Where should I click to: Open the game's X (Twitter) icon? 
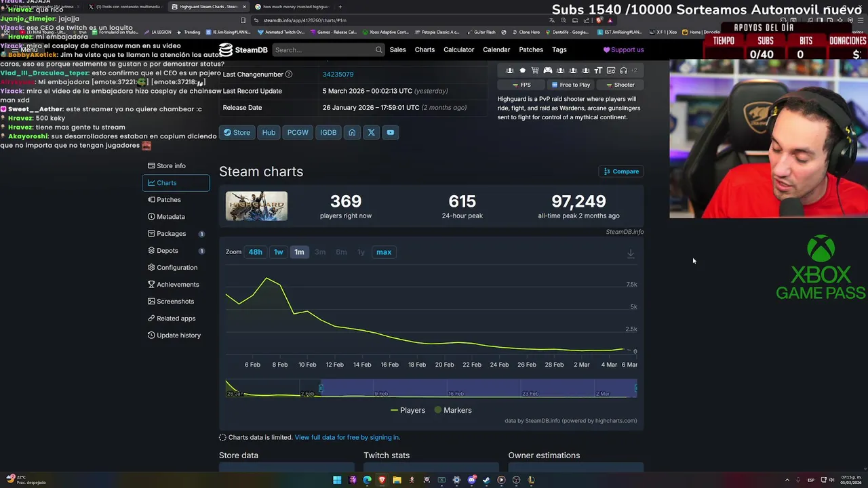click(x=371, y=132)
